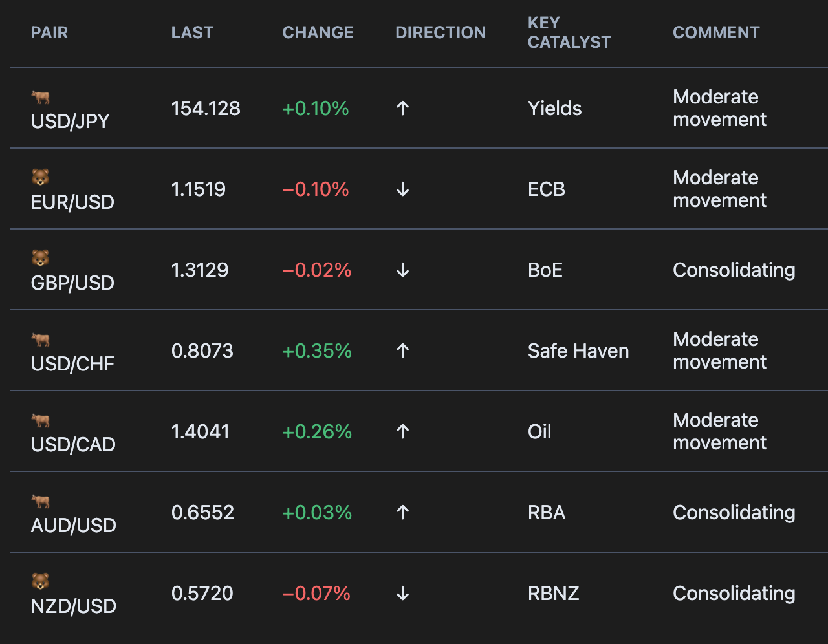Screen dimensions: 828x644
Task: Click the KEY CATALYST column header
Action: click(x=569, y=32)
